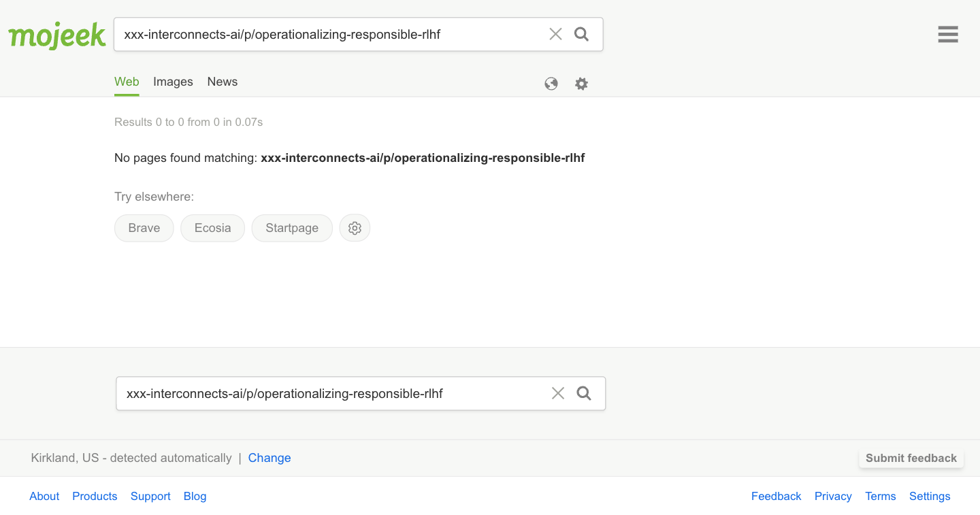Click the Mojeek logo
This screenshot has width=980, height=515.
[x=57, y=35]
